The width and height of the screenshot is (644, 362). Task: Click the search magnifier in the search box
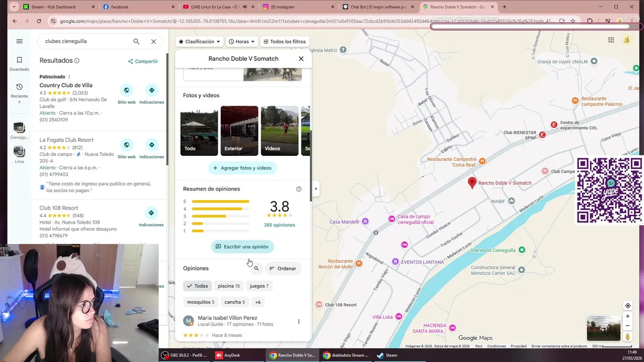tap(136, 41)
